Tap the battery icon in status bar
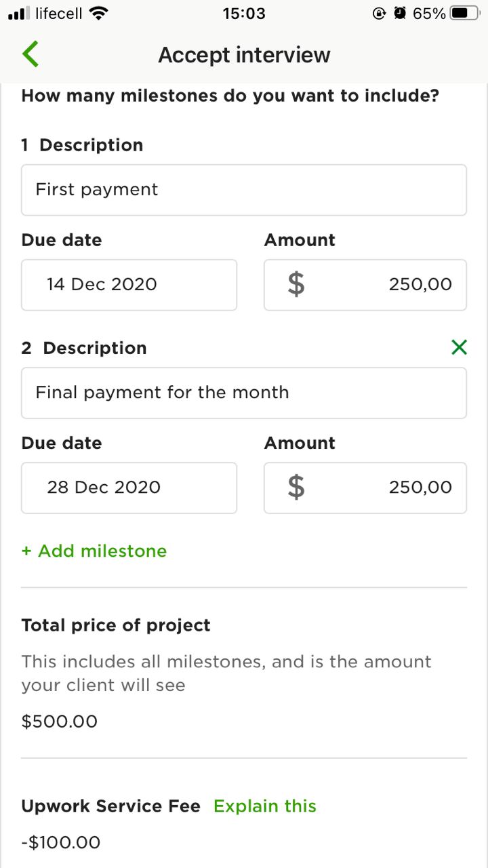Screen dimensions: 488x868 coord(464,13)
